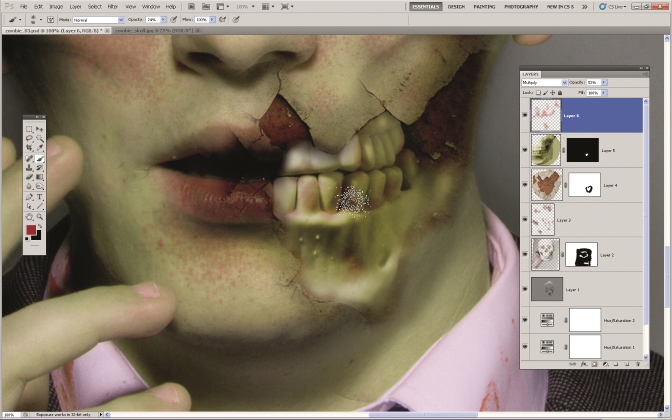Hide Layer 4 using its eye icon
The width and height of the screenshot is (672, 420).
point(525,185)
